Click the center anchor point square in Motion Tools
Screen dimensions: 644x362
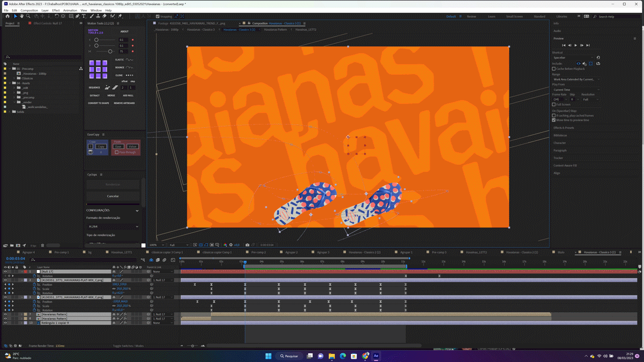pyautogui.click(x=98, y=69)
